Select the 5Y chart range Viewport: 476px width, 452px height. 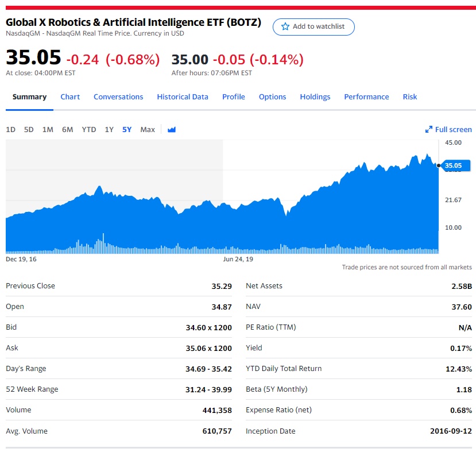pos(127,130)
